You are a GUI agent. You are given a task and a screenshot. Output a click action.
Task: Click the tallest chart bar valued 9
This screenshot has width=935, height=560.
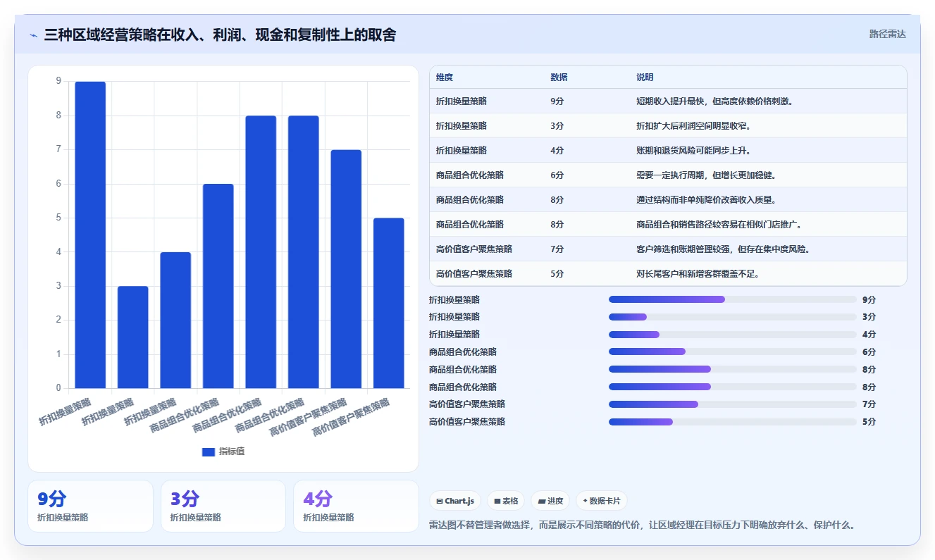90,235
